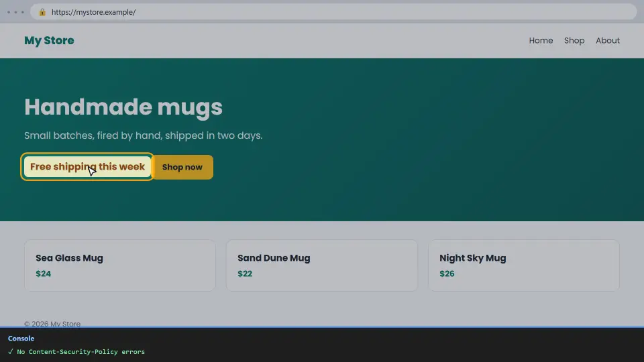Click the $24 price
The height and width of the screenshot is (362, 644).
[x=43, y=274]
